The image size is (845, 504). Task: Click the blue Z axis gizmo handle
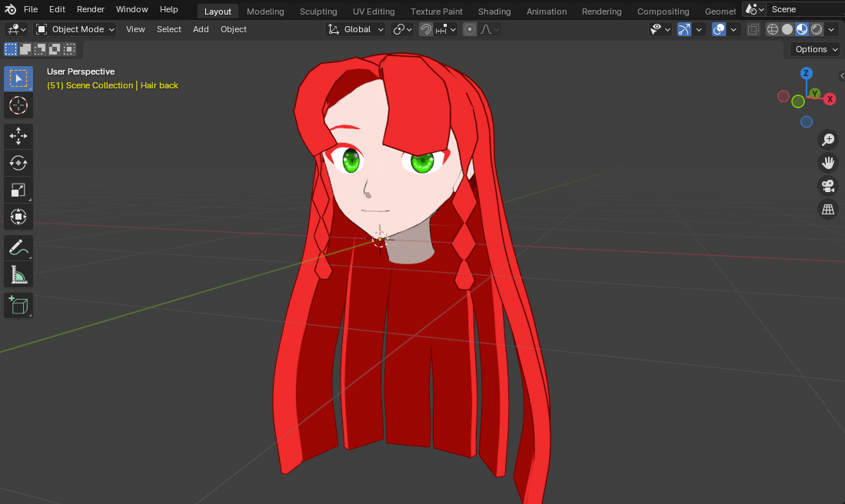tap(807, 73)
